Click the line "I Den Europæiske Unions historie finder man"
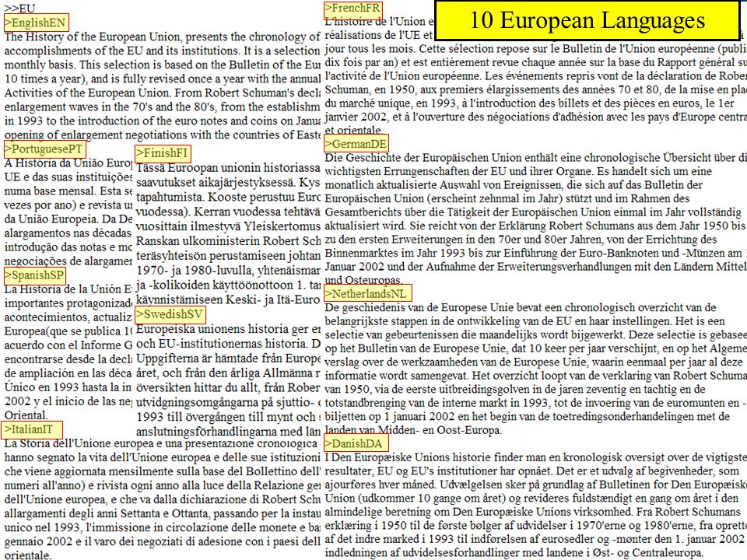This screenshot has width=747, height=560. (x=535, y=457)
